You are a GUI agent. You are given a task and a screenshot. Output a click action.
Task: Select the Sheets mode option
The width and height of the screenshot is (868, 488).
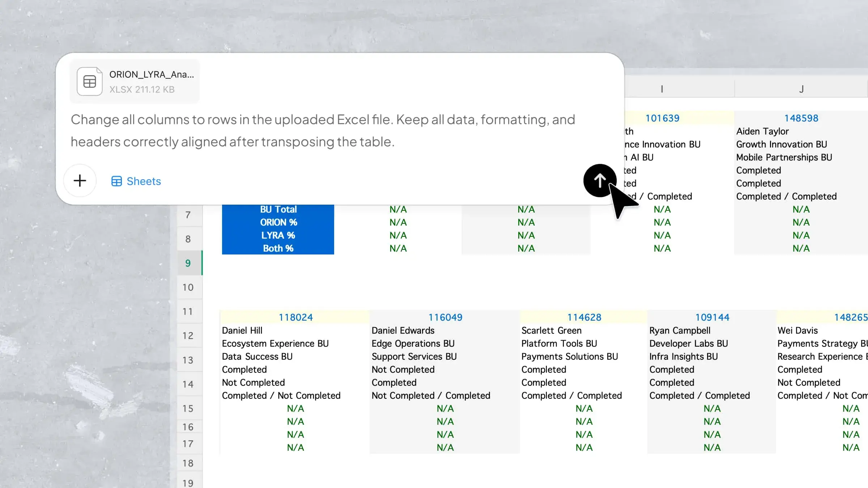click(x=136, y=181)
